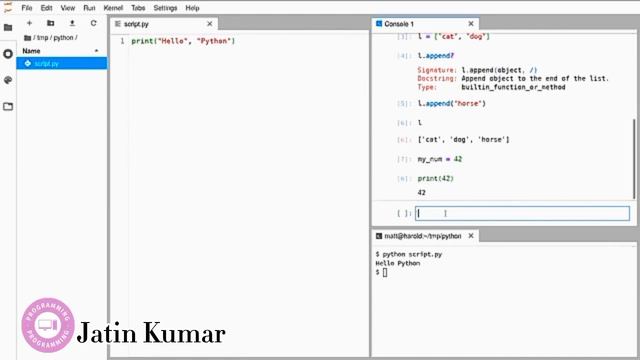Screen dimensions: 640x360
Task: Click the Python icon beside script.py file
Action: (x=27, y=63)
